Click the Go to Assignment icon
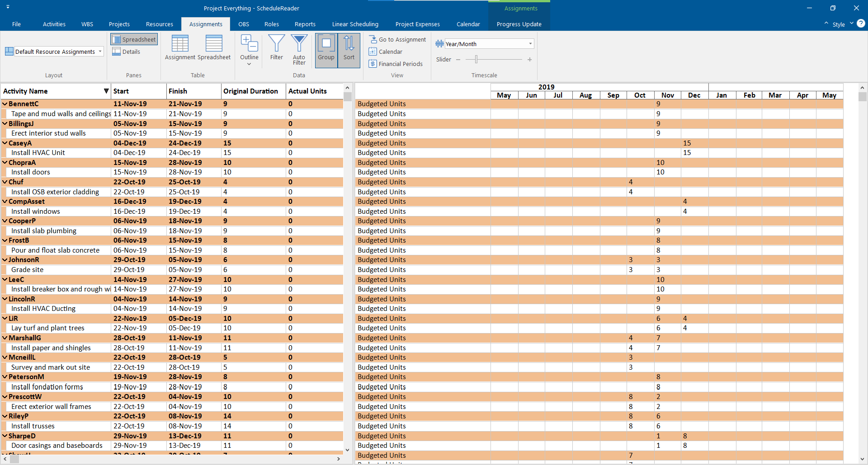This screenshot has height=465, width=868. coord(373,39)
